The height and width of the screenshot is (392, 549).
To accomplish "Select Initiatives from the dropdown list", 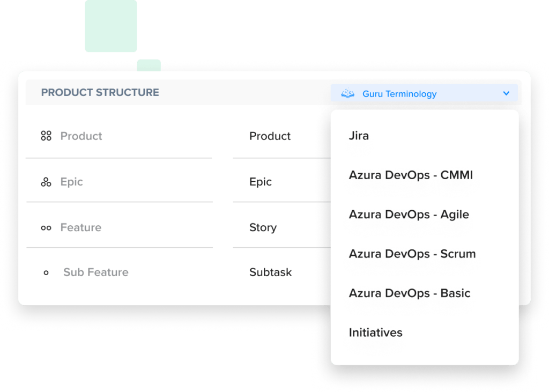I will click(x=375, y=332).
